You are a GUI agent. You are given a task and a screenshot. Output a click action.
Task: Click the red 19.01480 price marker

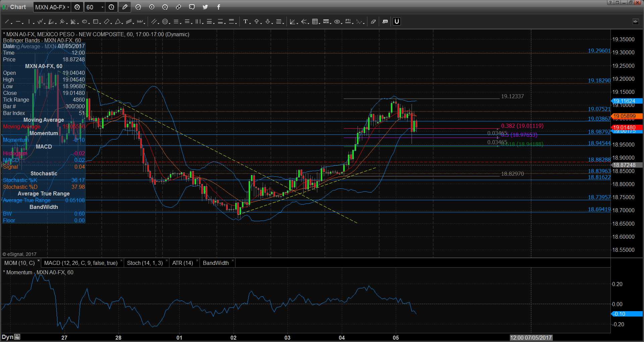[x=627, y=127]
